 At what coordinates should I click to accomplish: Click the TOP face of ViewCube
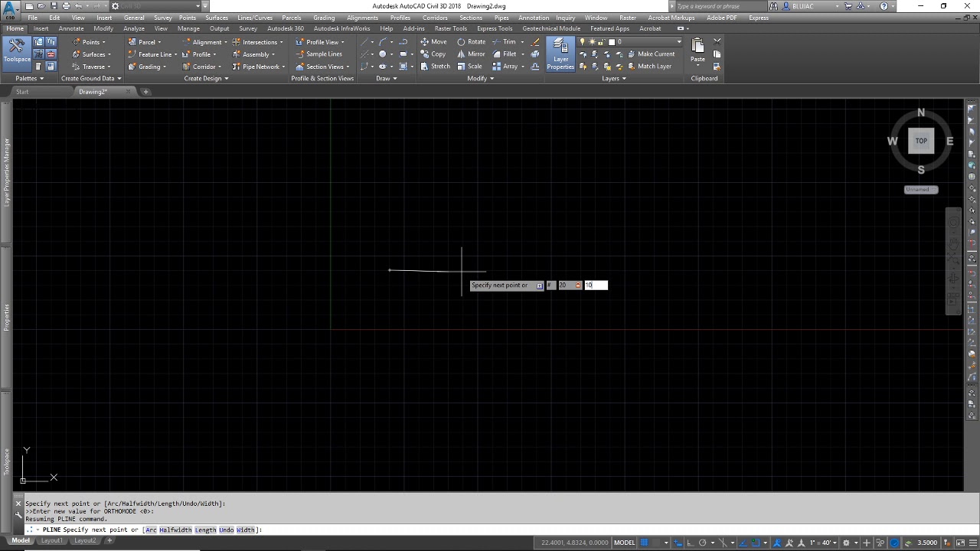point(921,141)
